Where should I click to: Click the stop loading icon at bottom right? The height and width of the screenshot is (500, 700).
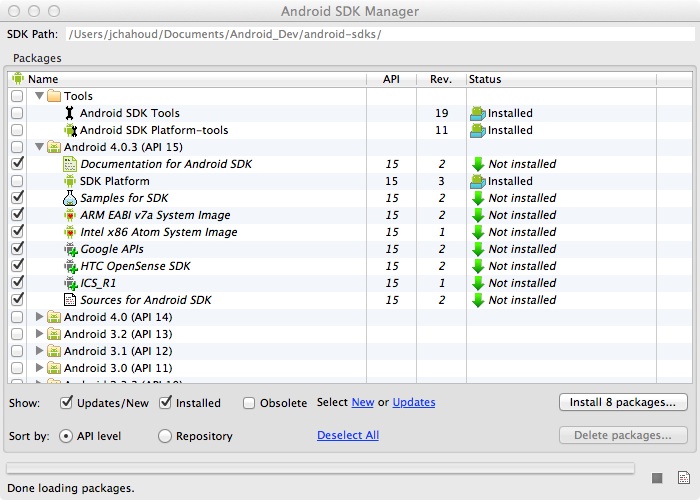click(657, 477)
